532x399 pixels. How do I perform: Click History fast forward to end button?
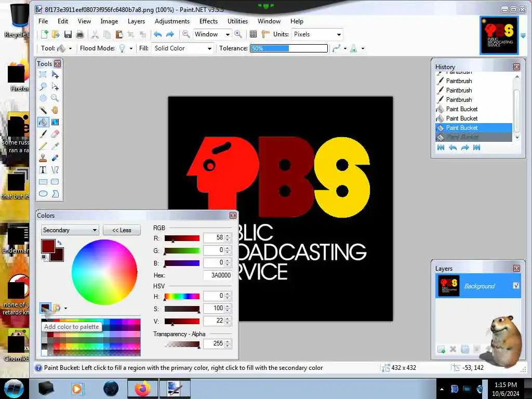pyautogui.click(x=477, y=148)
